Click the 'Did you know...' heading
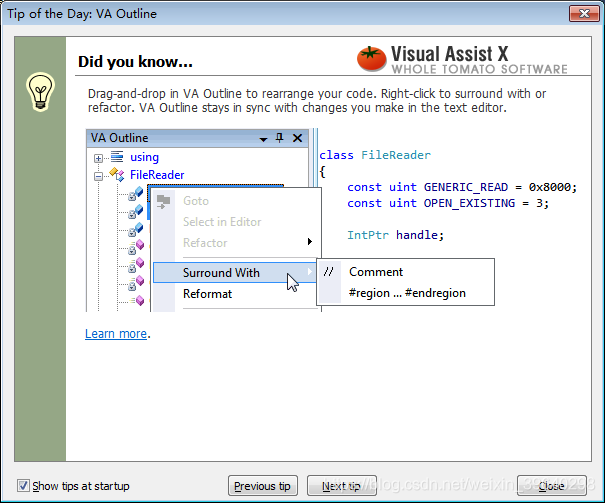Viewport: 605px width, 503px height. click(x=135, y=62)
